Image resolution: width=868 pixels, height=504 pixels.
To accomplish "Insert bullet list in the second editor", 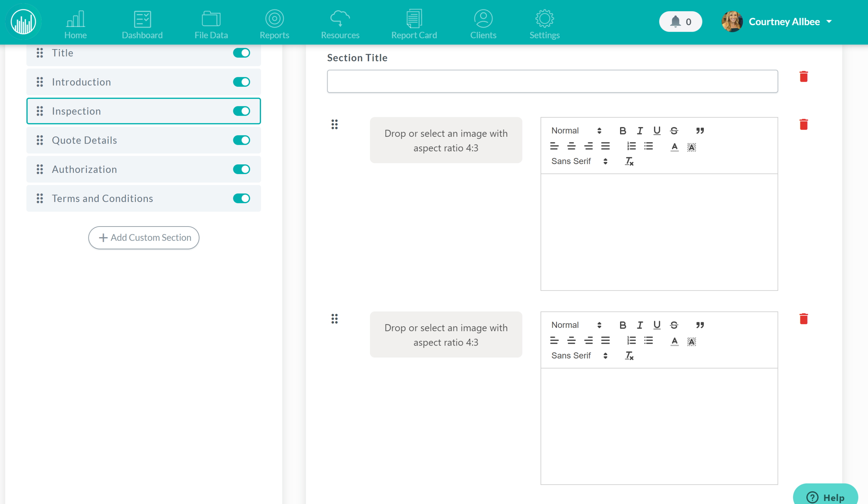I will coord(648,341).
